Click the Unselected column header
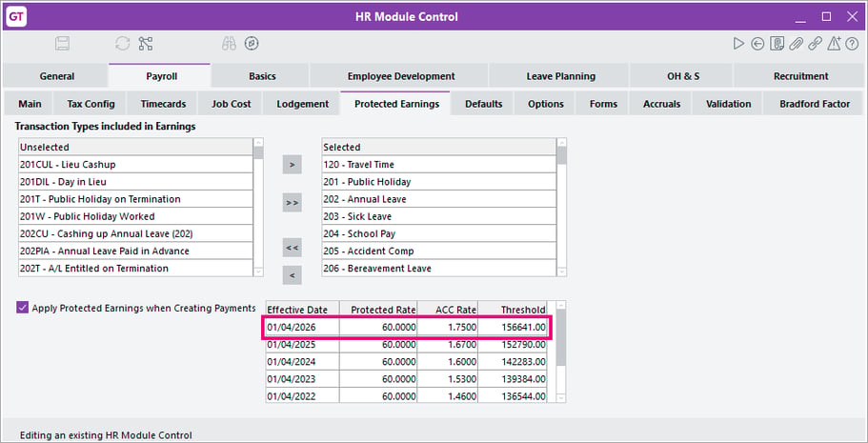 click(135, 148)
